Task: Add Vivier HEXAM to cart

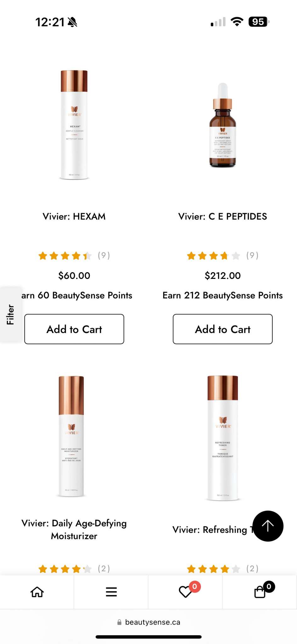Action: 74,329
